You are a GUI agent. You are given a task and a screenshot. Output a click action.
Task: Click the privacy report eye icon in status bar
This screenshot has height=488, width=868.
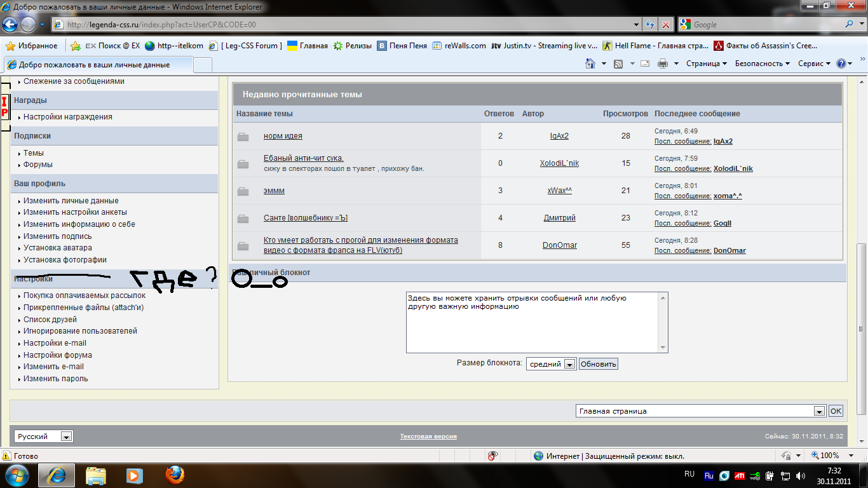coord(492,456)
